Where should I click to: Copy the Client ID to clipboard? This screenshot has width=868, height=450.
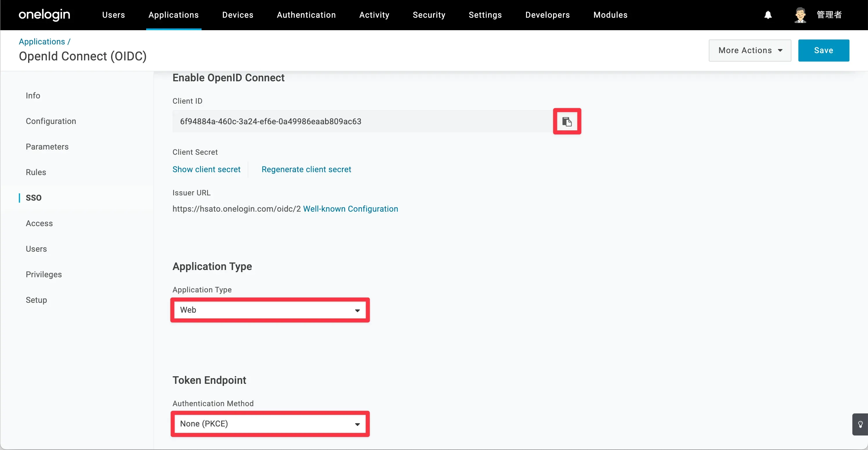pyautogui.click(x=567, y=121)
